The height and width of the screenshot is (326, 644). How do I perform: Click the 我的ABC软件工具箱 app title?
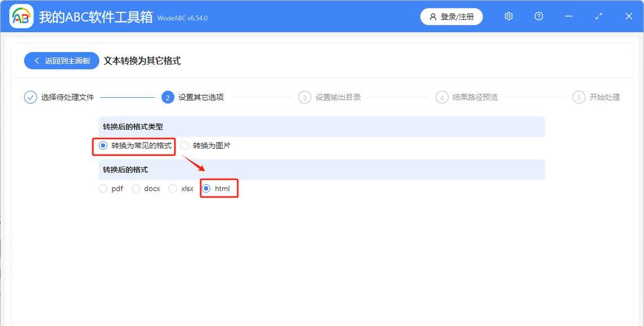click(x=95, y=17)
